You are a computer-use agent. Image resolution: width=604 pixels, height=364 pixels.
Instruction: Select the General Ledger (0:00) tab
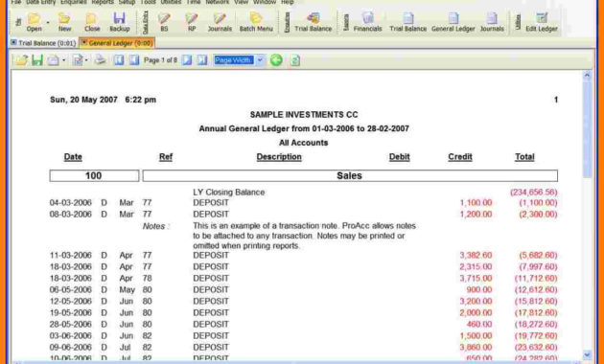point(117,43)
